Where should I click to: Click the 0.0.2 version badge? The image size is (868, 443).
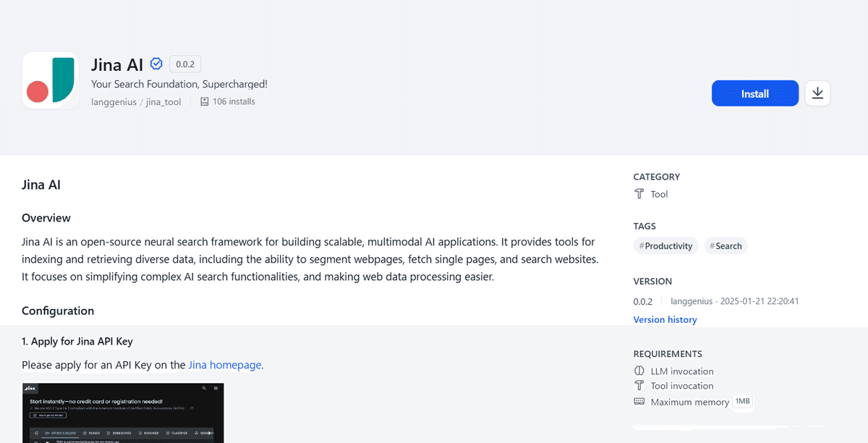[x=185, y=64]
